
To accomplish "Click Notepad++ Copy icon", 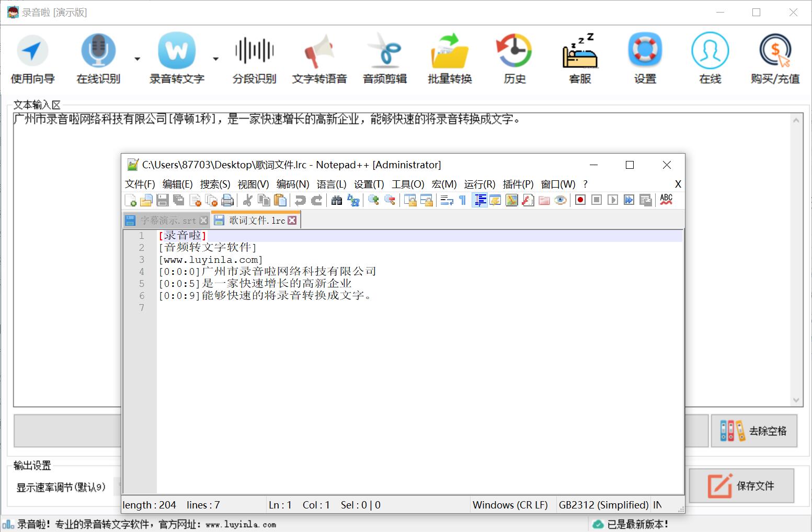I will coord(264,200).
